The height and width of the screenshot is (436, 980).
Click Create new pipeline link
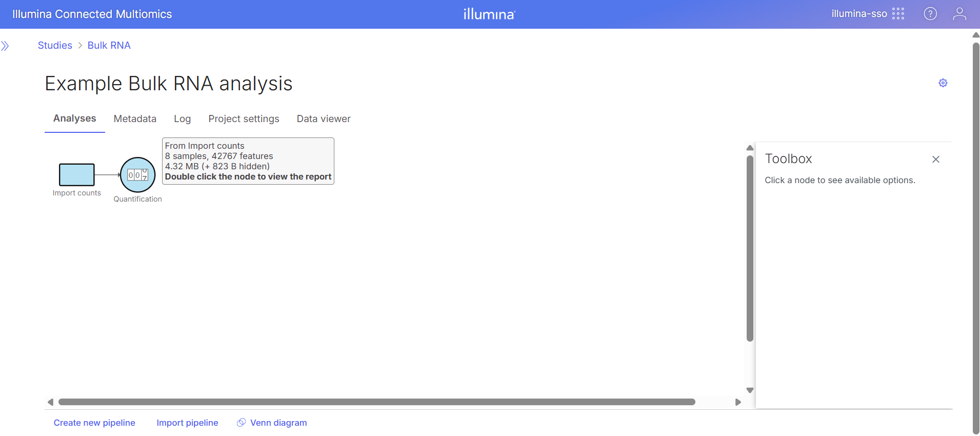point(94,423)
